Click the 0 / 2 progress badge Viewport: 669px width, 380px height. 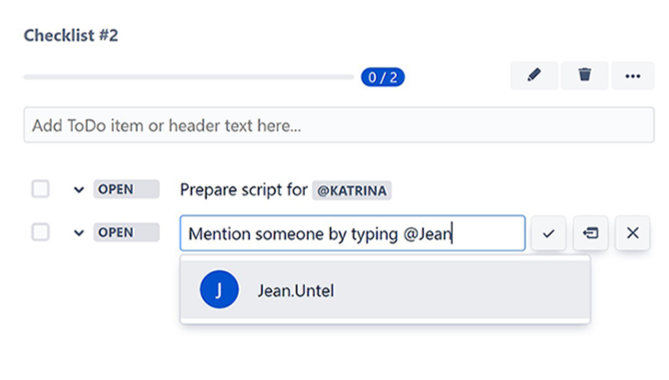[383, 77]
